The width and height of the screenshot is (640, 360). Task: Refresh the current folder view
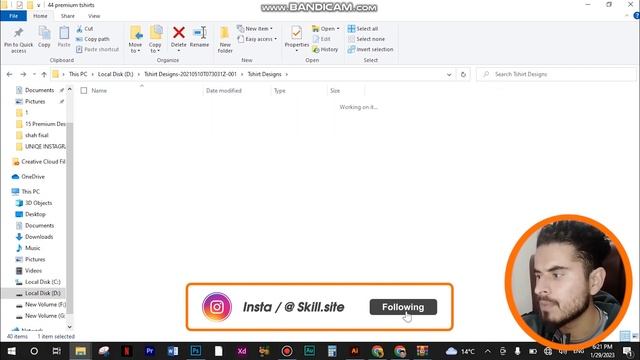(463, 74)
